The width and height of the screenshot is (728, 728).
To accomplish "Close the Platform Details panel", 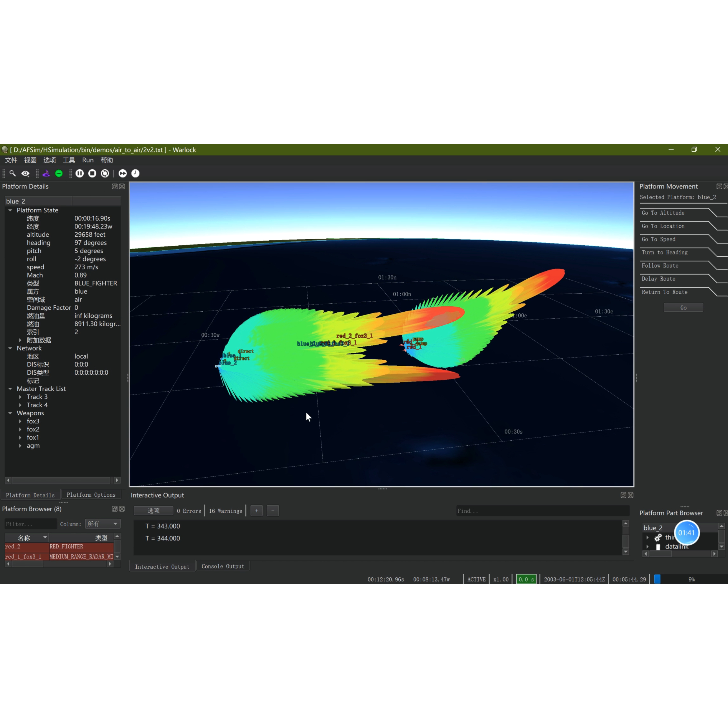I will [x=122, y=186].
